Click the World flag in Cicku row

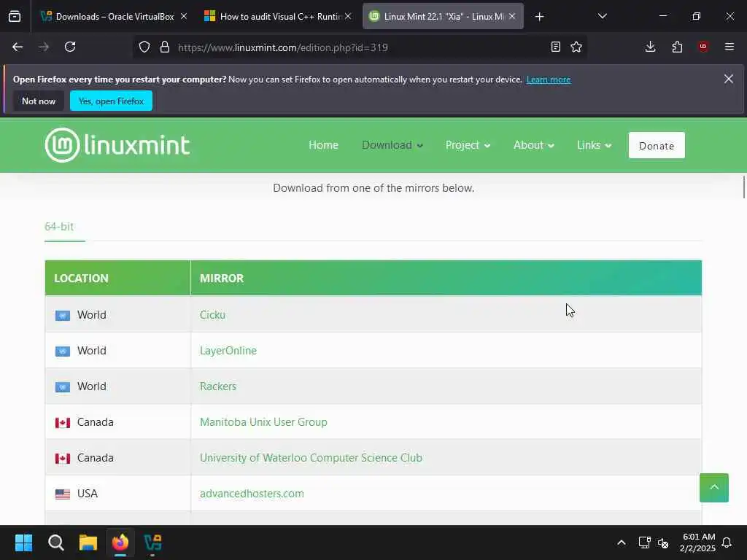pos(63,315)
